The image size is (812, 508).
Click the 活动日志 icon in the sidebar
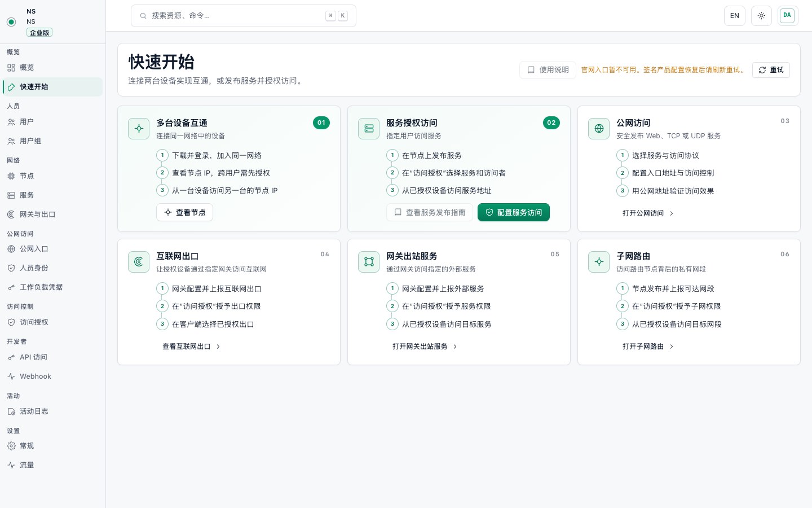(11, 411)
